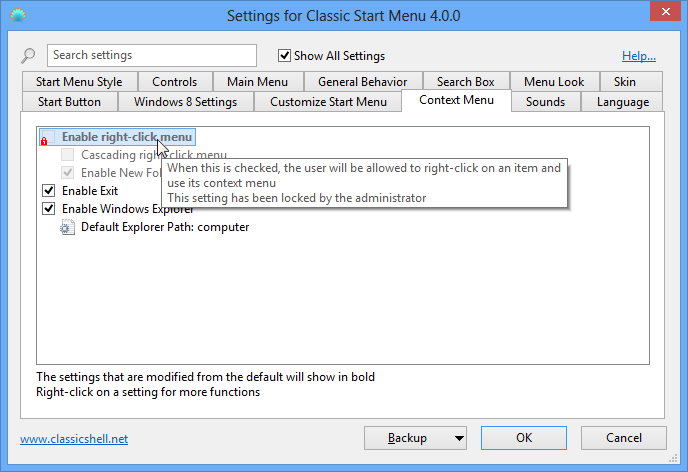This screenshot has width=688, height=472.
Task: Uncheck the Enable Windows Explorer checkbox
Action: (x=48, y=208)
